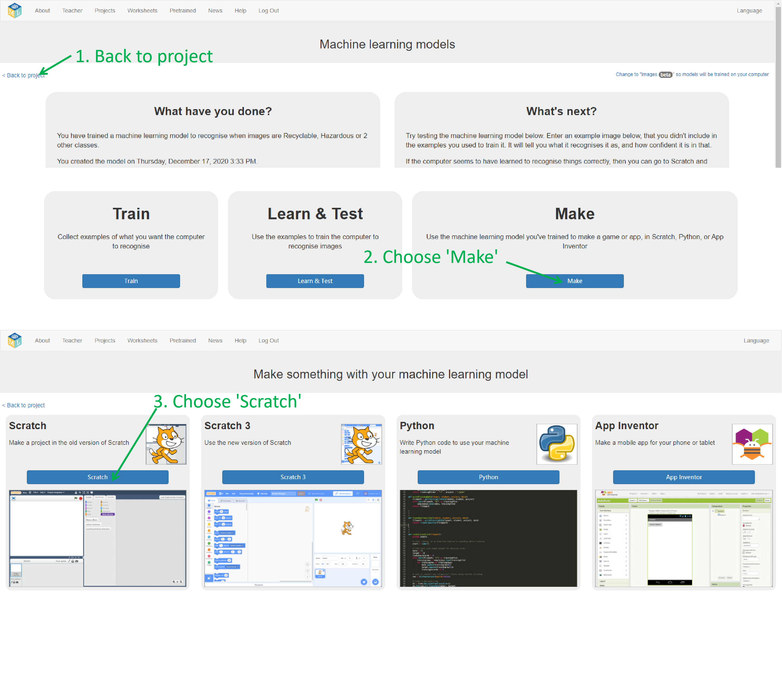This screenshot has width=782, height=700.
Task: Click the blue Train button
Action: pyautogui.click(x=131, y=281)
